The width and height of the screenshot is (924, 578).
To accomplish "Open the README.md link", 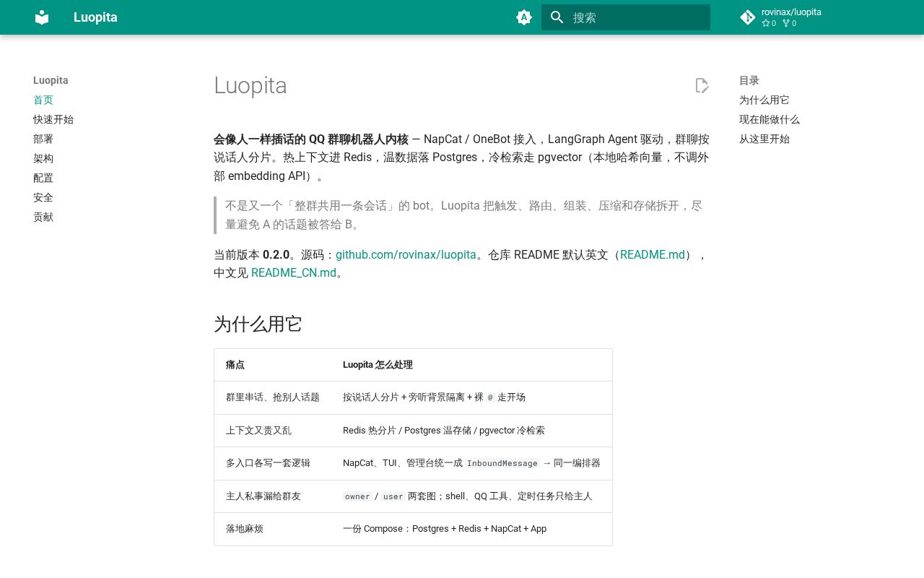I will [653, 254].
